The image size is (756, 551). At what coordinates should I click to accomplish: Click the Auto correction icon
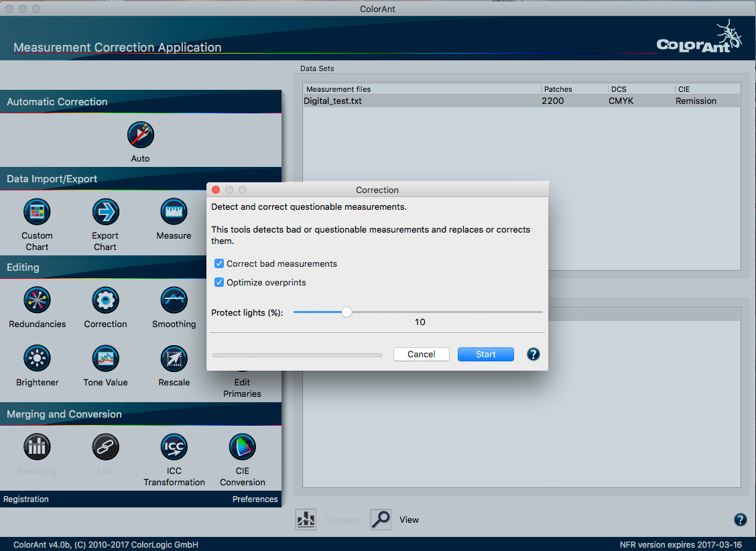coord(141,135)
